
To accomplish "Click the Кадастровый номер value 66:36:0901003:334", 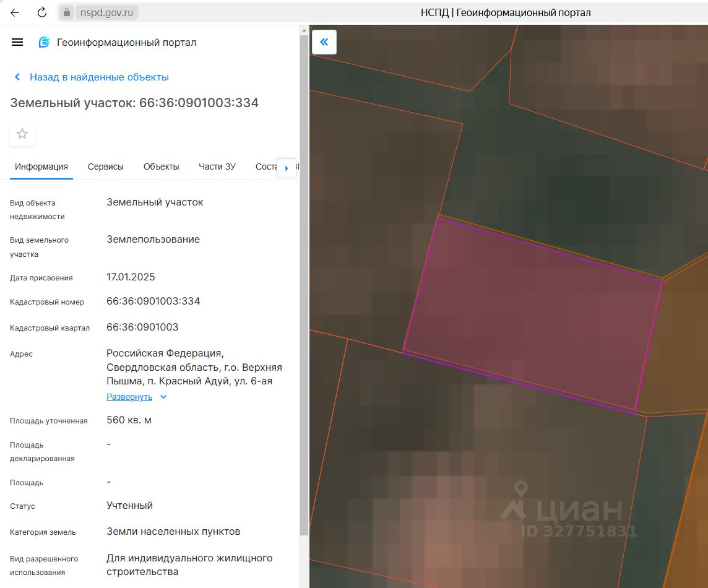I will point(153,301).
